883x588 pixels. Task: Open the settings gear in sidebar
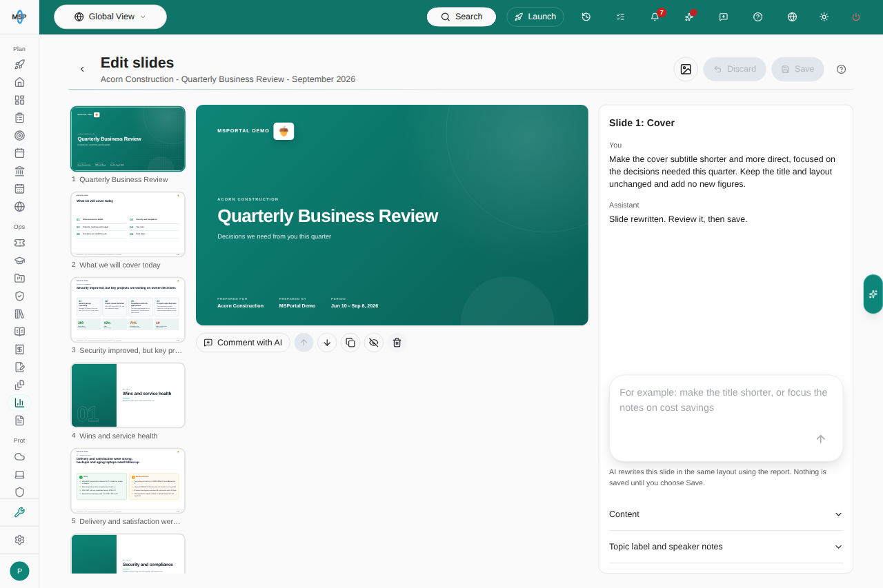click(19, 540)
